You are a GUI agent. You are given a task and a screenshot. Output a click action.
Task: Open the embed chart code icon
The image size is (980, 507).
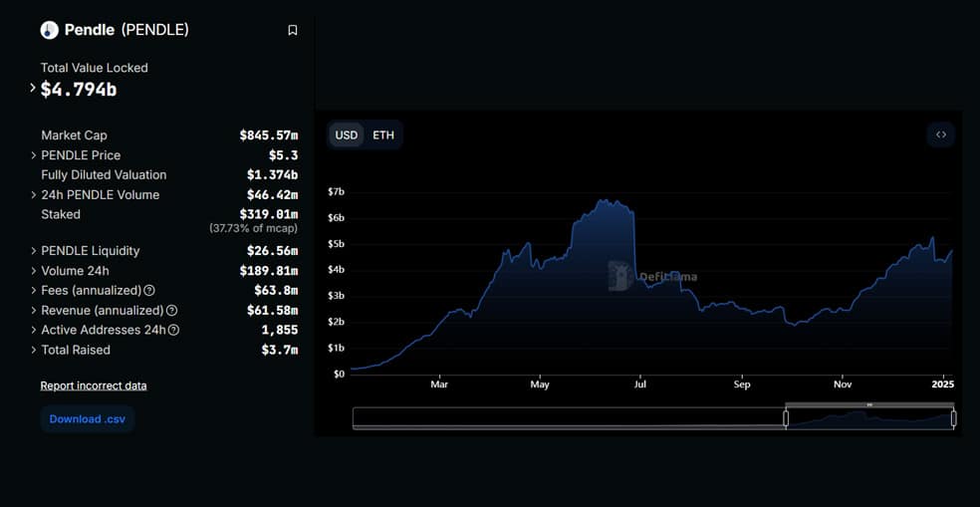click(x=940, y=134)
